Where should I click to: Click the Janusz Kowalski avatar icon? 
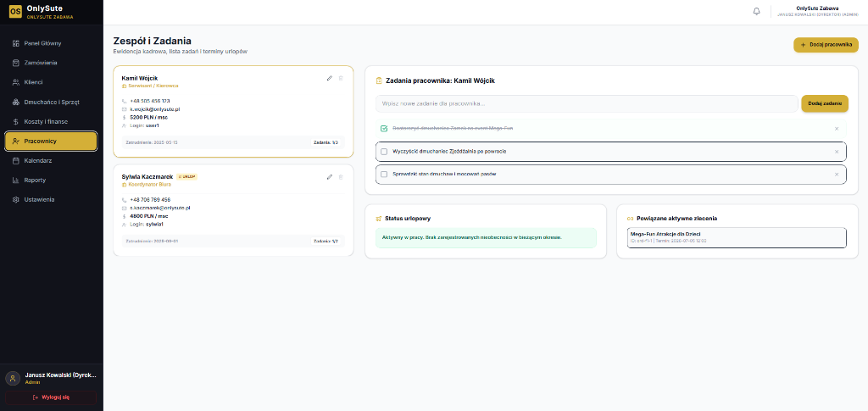coord(13,378)
